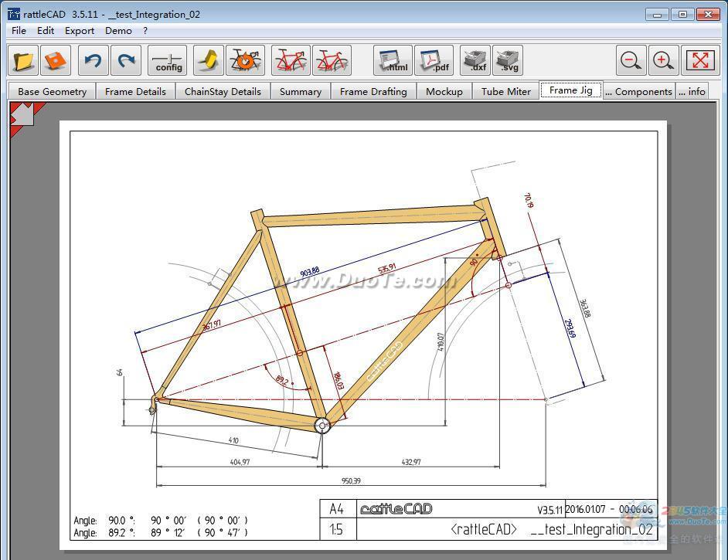Click the 89.2° angle label
The height and width of the screenshot is (560, 728).
tap(283, 381)
